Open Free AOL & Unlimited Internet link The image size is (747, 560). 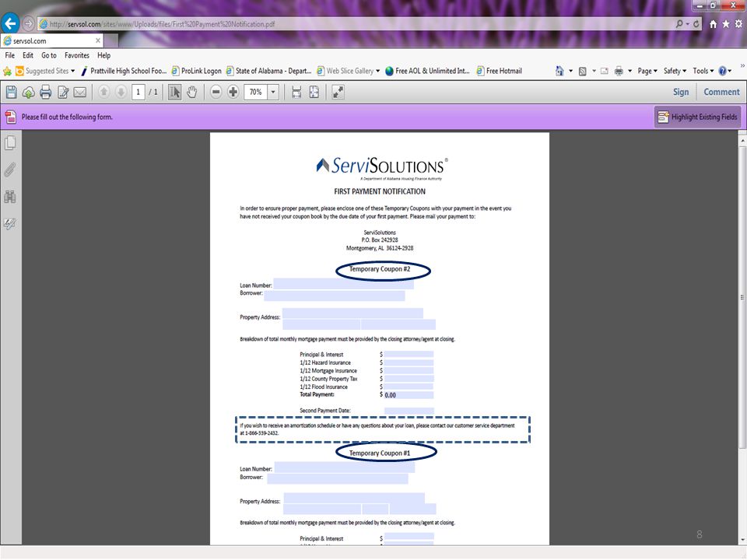[427, 71]
